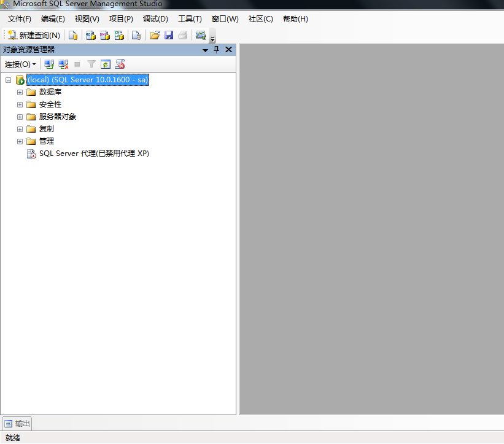Open Analysis Services MDX Query icon
This screenshot has width=504, height=444.
(x=91, y=35)
